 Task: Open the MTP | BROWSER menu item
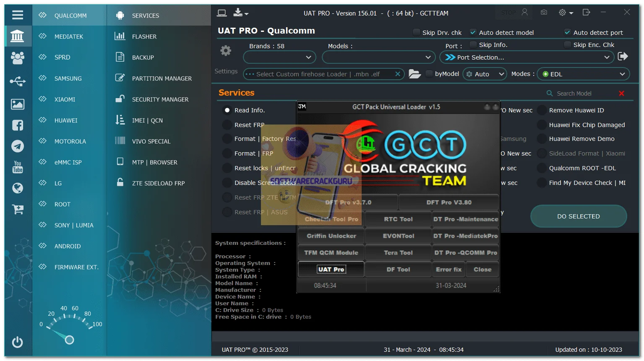pyautogui.click(x=159, y=162)
